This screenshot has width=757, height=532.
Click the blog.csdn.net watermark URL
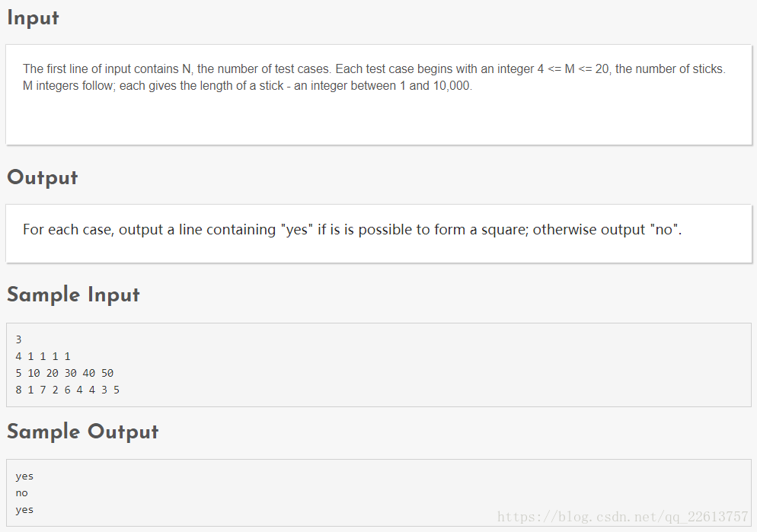622,517
